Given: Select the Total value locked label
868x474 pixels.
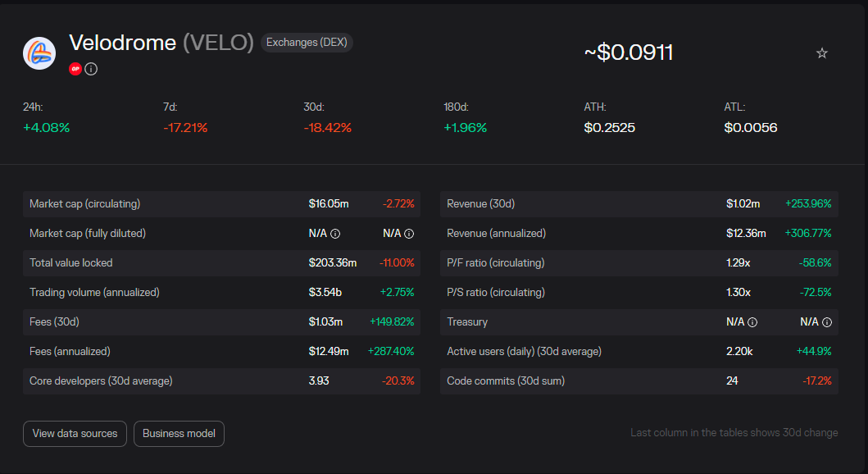Looking at the screenshot, I should [70, 263].
